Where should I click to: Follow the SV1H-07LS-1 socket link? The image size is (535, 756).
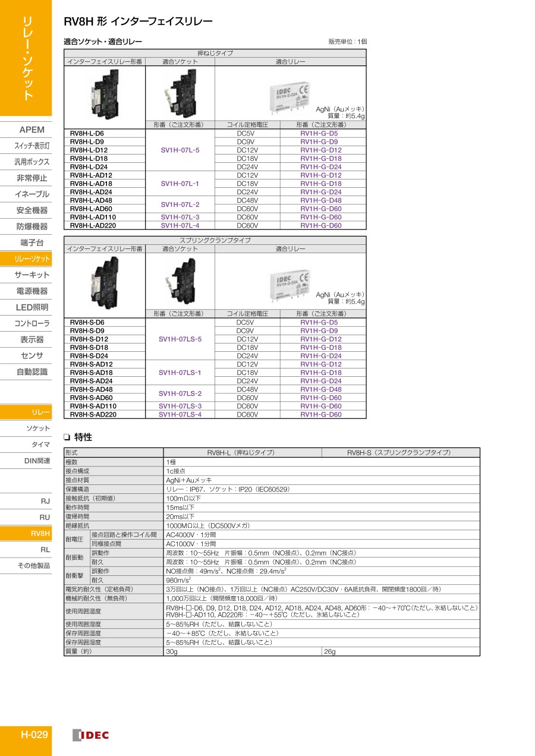click(180, 373)
